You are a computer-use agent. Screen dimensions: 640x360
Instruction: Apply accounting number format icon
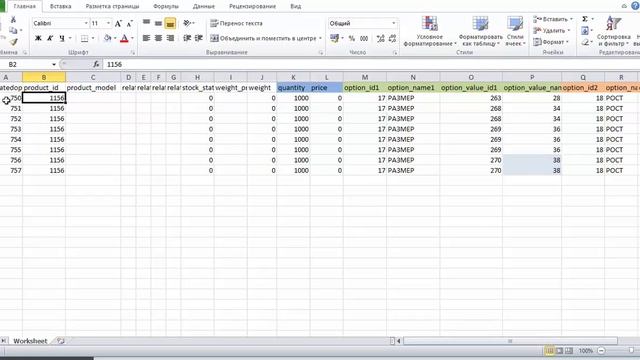click(x=335, y=38)
